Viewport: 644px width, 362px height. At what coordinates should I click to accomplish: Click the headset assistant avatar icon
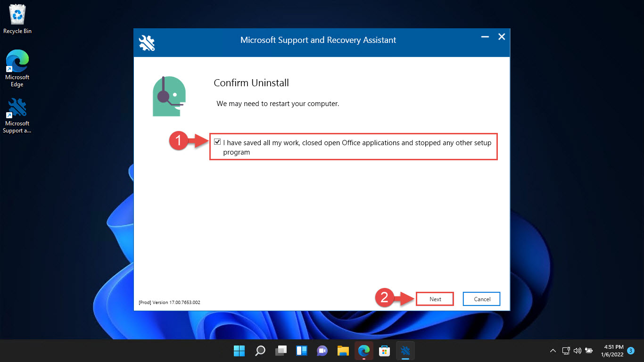click(x=169, y=96)
